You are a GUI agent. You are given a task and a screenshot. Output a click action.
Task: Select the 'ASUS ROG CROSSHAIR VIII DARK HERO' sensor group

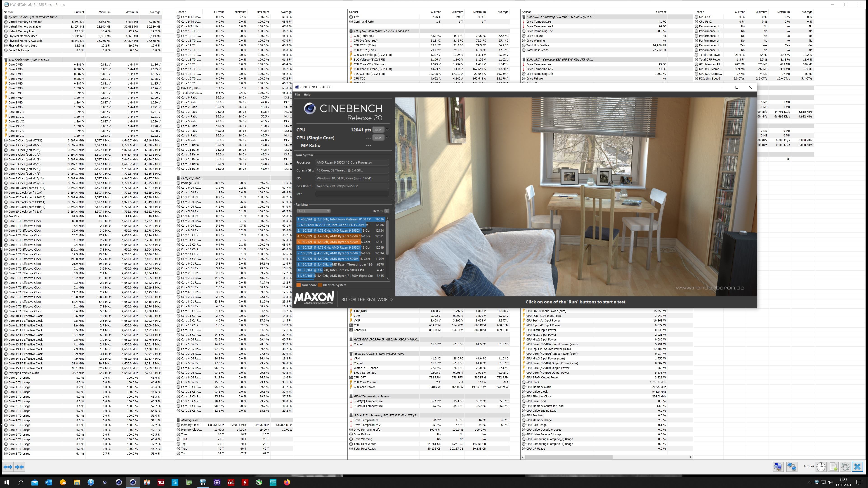[x=429, y=340]
